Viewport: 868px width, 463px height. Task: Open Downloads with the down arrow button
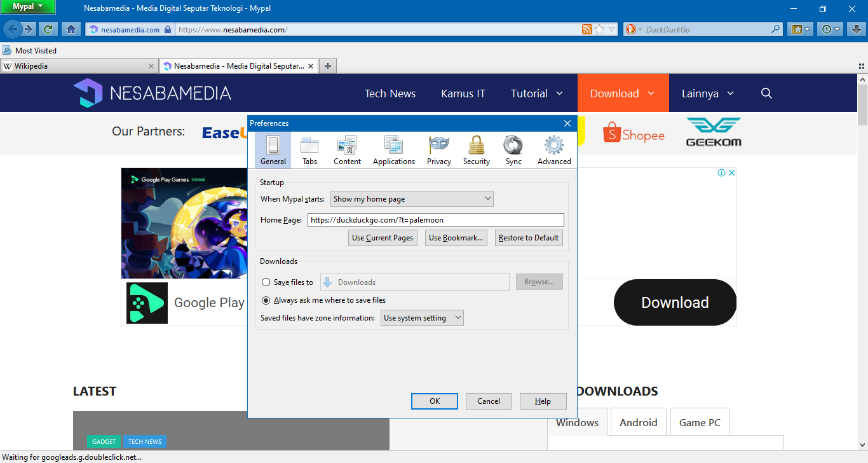click(x=856, y=29)
